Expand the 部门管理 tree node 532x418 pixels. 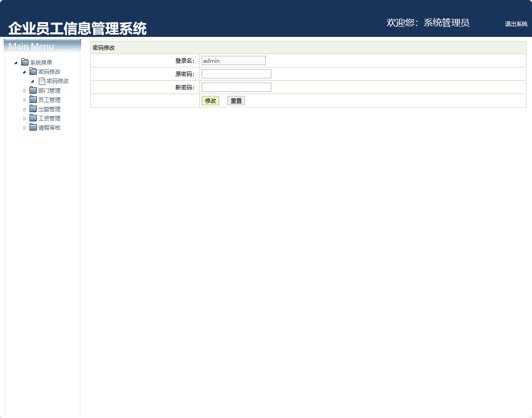(x=25, y=90)
